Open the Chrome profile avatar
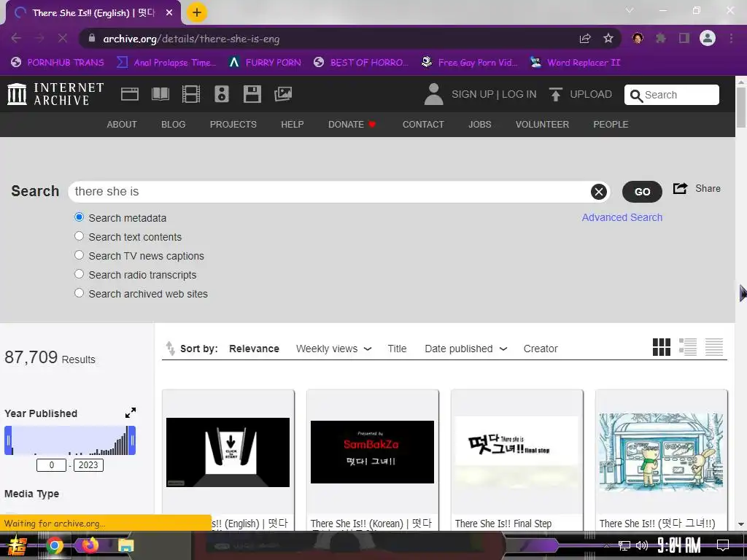747x560 pixels. pyautogui.click(x=708, y=38)
